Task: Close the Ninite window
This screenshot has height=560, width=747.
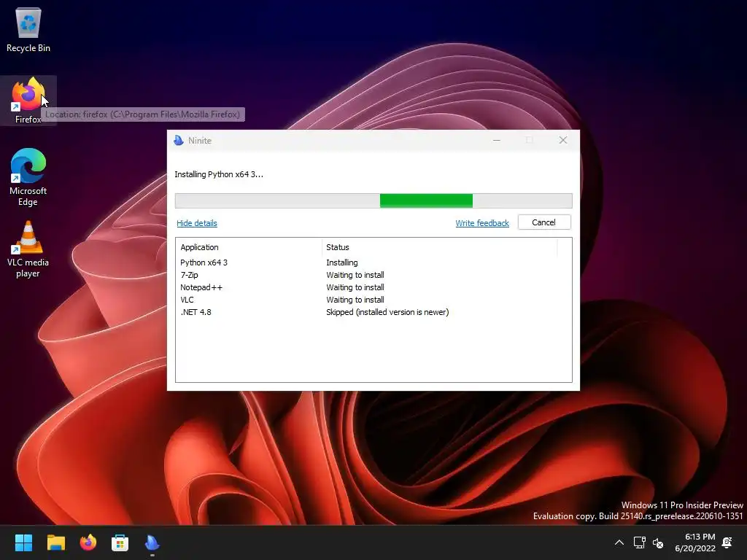Action: tap(563, 140)
